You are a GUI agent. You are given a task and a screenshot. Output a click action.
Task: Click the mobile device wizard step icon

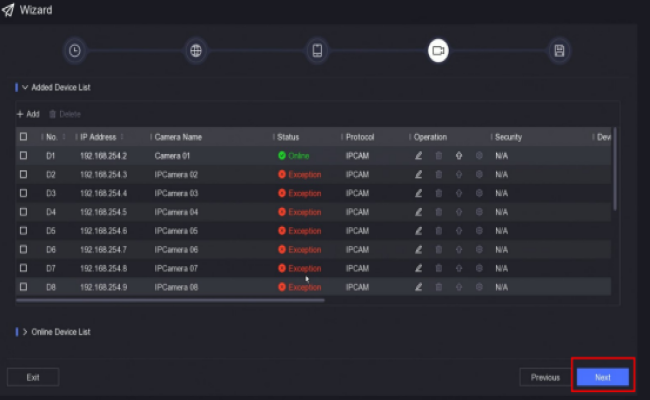[317, 51]
